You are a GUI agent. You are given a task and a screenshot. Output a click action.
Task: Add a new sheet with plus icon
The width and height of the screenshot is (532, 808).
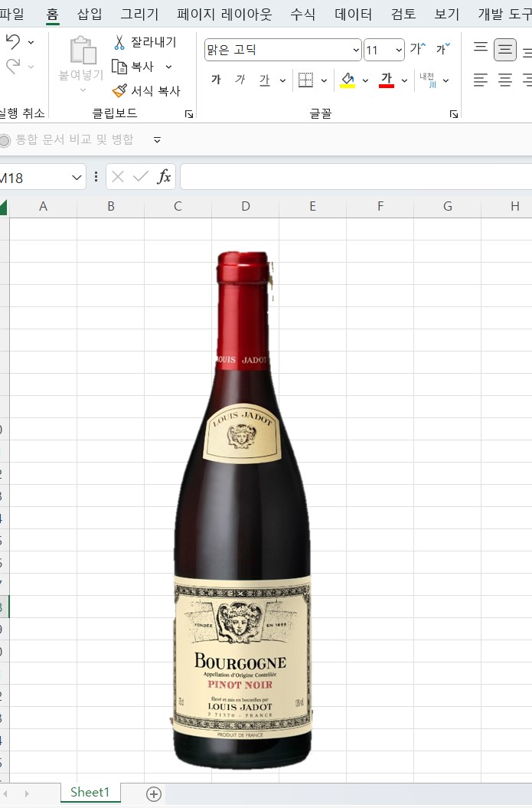point(153,794)
